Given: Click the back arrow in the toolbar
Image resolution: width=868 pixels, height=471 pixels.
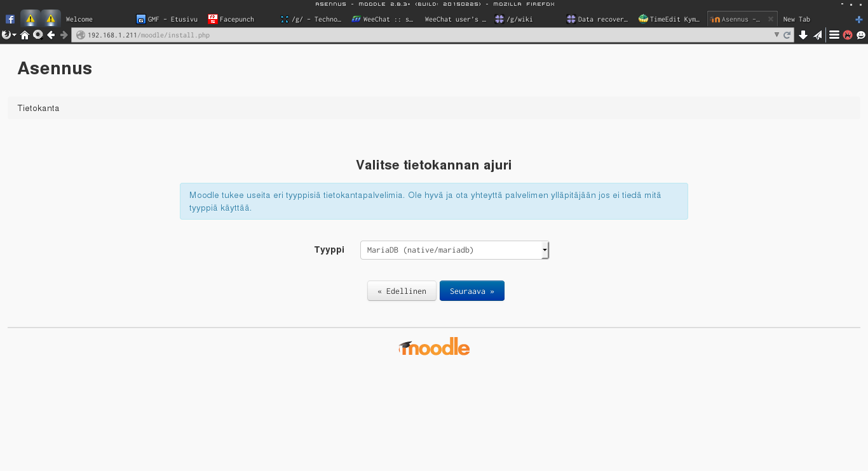Looking at the screenshot, I should click(x=51, y=35).
